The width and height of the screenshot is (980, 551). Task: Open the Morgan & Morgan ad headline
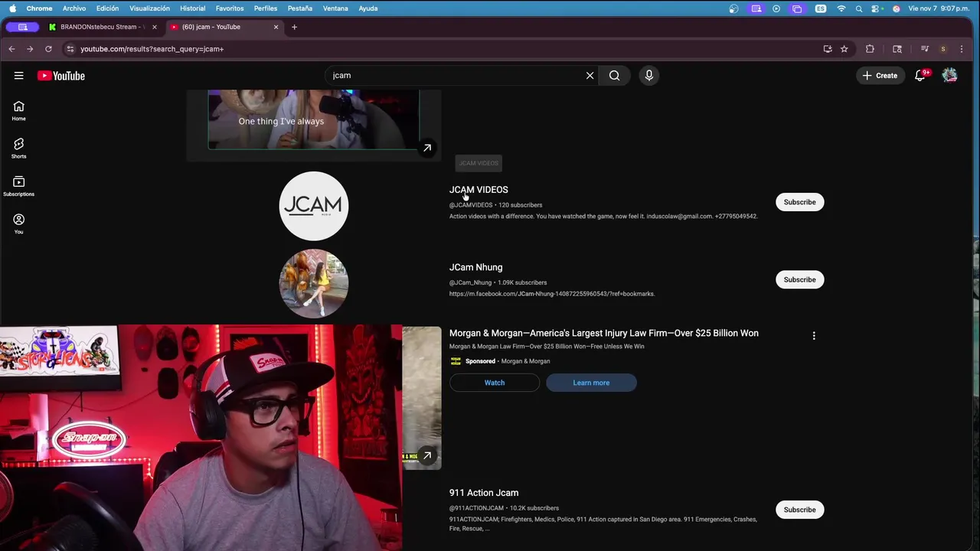(604, 333)
